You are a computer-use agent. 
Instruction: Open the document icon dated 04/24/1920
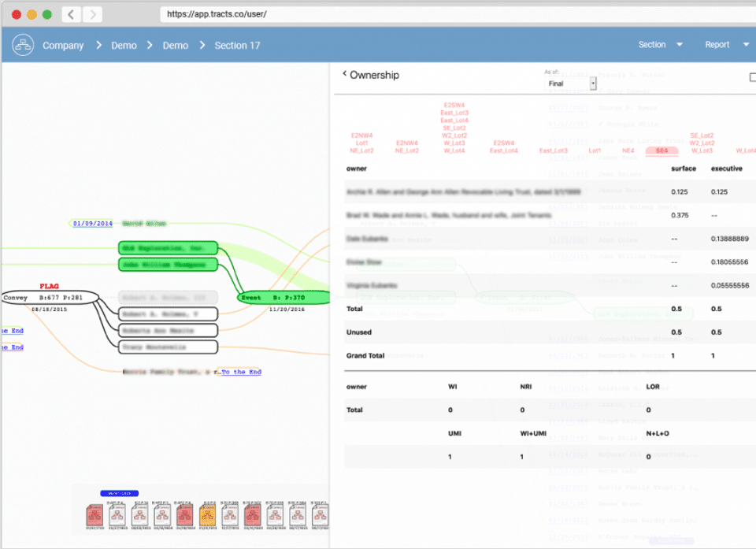(x=276, y=515)
